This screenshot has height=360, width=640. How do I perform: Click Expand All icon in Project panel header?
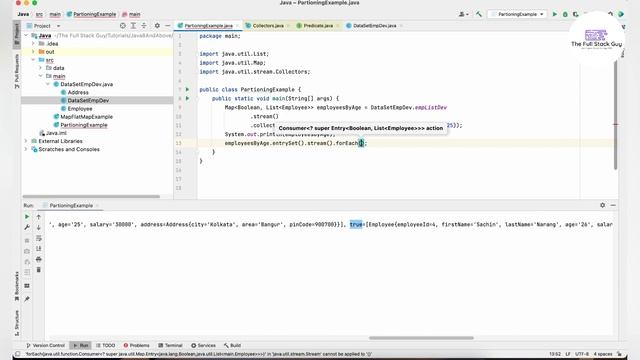[x=133, y=26]
